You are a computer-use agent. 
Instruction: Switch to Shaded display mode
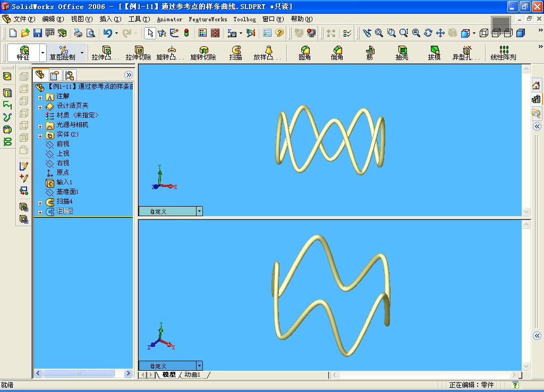point(521,33)
